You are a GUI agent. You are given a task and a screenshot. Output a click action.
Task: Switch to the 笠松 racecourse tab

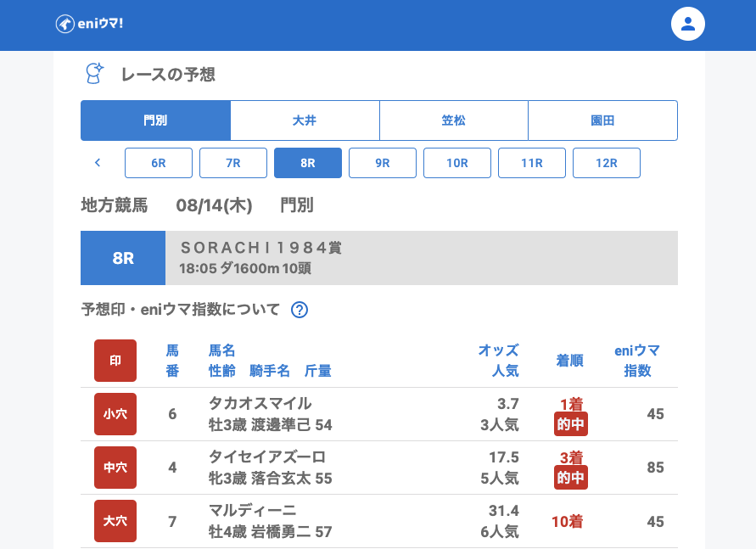[454, 120]
